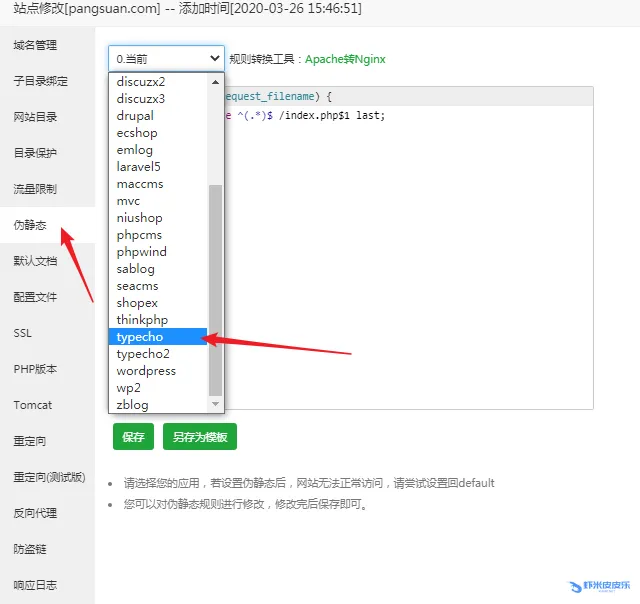640x604 pixels.
Task: Click the 另存为模板 button
Action: (199, 437)
